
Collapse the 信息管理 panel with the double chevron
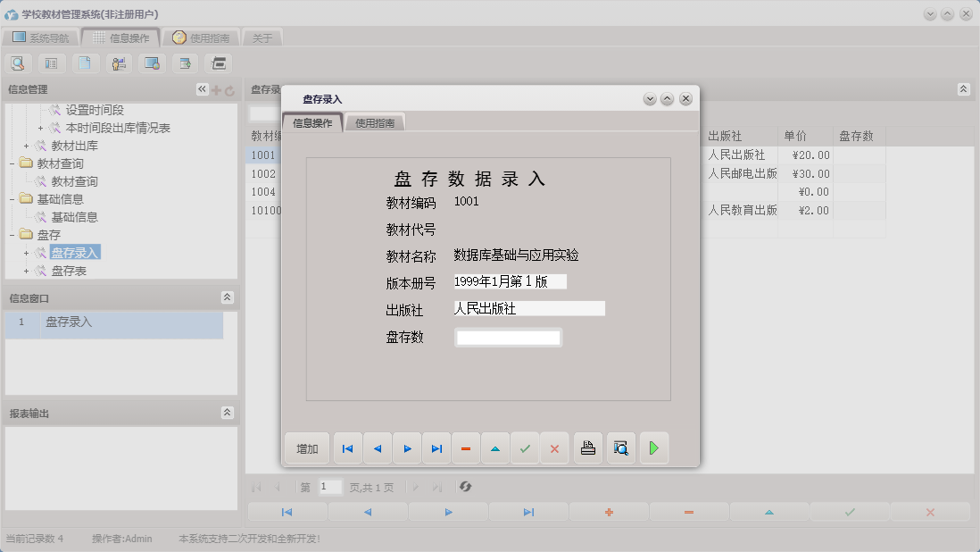pyautogui.click(x=202, y=88)
